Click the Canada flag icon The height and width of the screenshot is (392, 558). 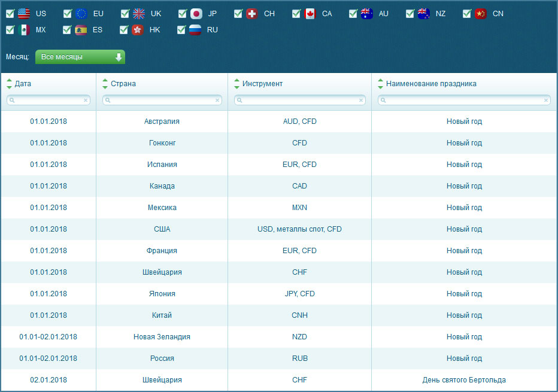(x=310, y=13)
